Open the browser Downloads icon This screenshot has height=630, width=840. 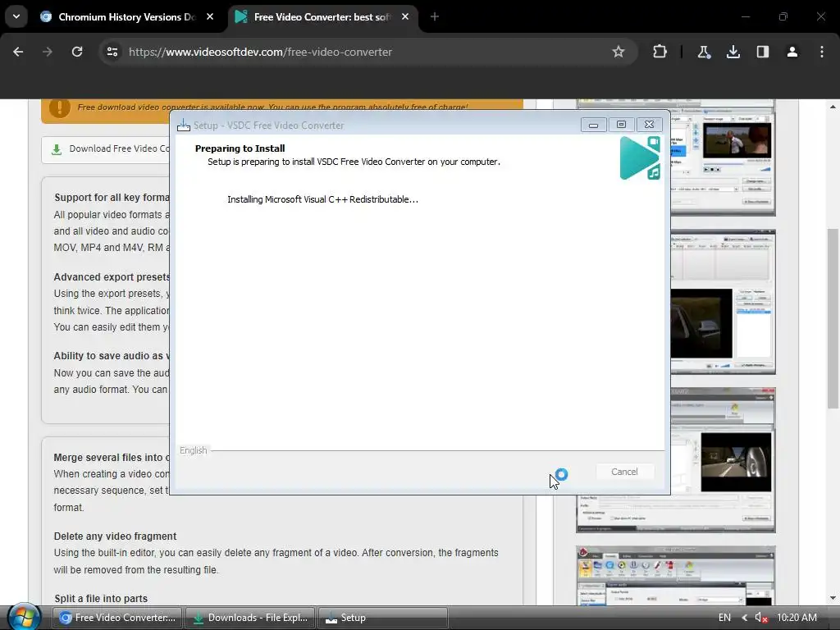[x=733, y=52]
